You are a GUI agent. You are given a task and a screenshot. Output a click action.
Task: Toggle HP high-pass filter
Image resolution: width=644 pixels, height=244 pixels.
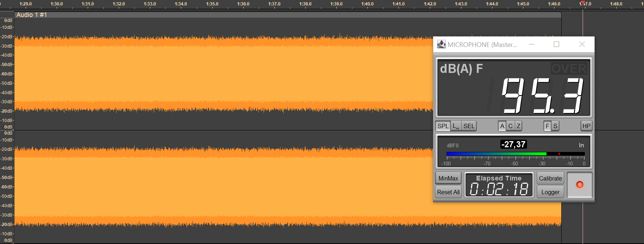586,126
